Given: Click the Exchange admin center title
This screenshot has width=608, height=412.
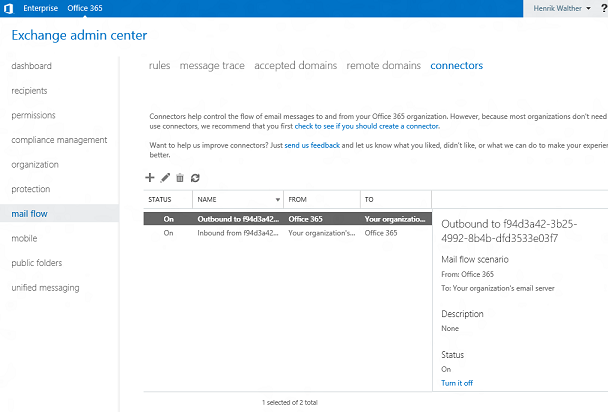Looking at the screenshot, I should [79, 35].
